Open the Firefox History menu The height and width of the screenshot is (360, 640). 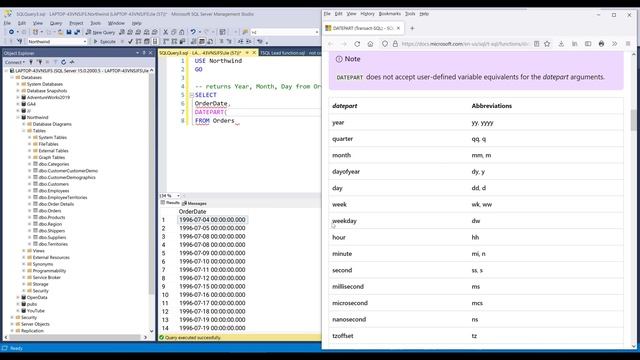[x=367, y=14]
